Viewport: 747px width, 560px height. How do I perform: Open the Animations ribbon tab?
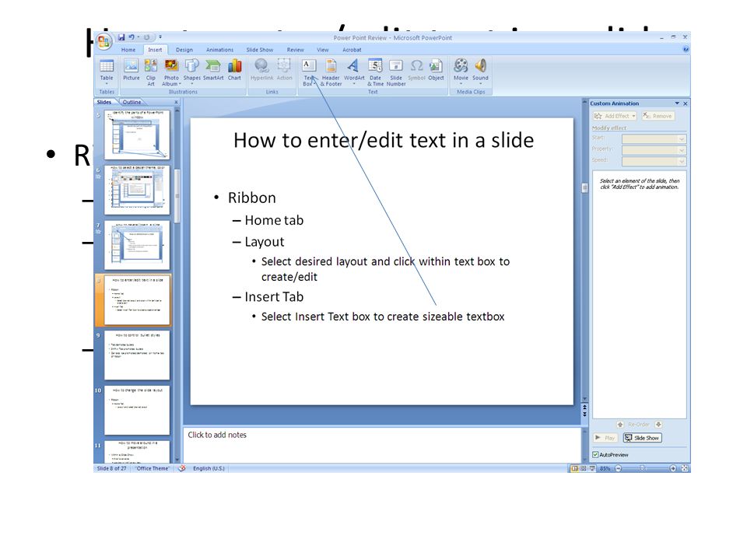pos(219,50)
